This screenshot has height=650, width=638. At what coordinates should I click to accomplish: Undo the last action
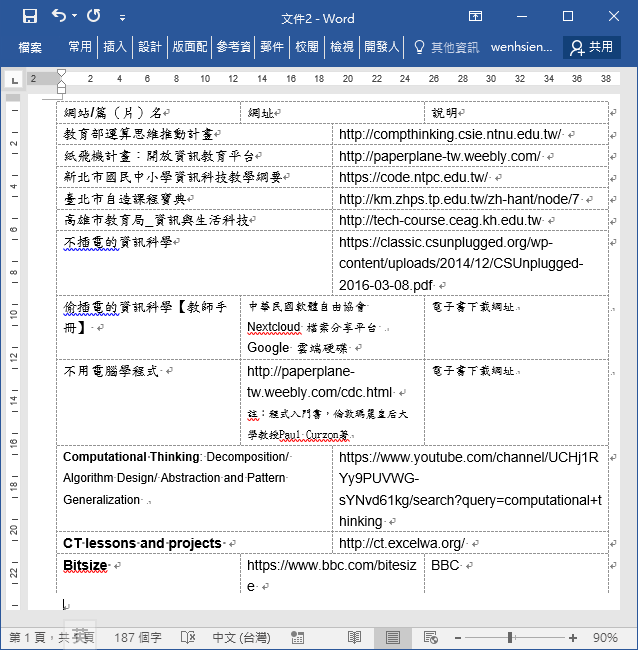[59, 16]
